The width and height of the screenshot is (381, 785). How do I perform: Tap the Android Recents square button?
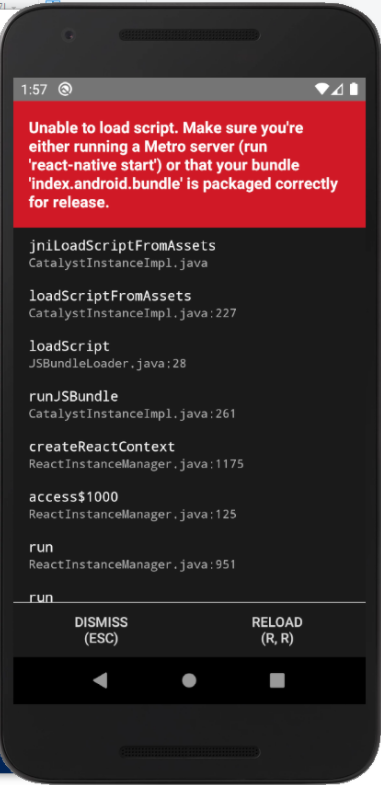tap(277, 680)
